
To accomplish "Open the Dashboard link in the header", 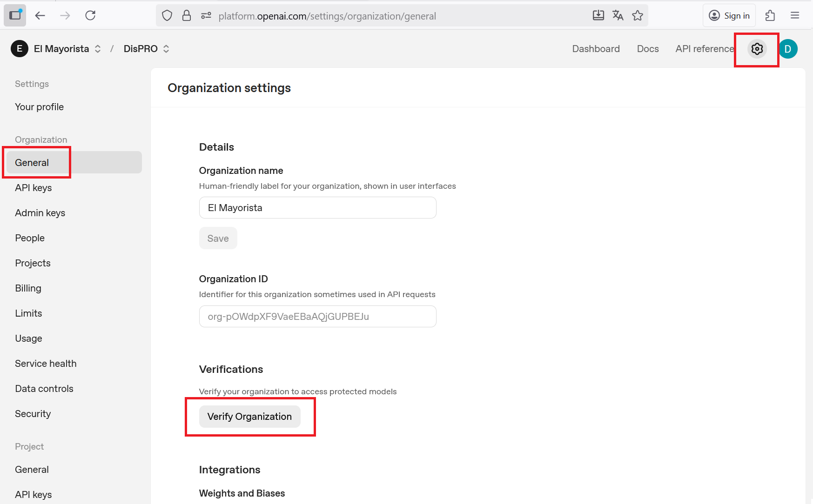I will tap(596, 49).
